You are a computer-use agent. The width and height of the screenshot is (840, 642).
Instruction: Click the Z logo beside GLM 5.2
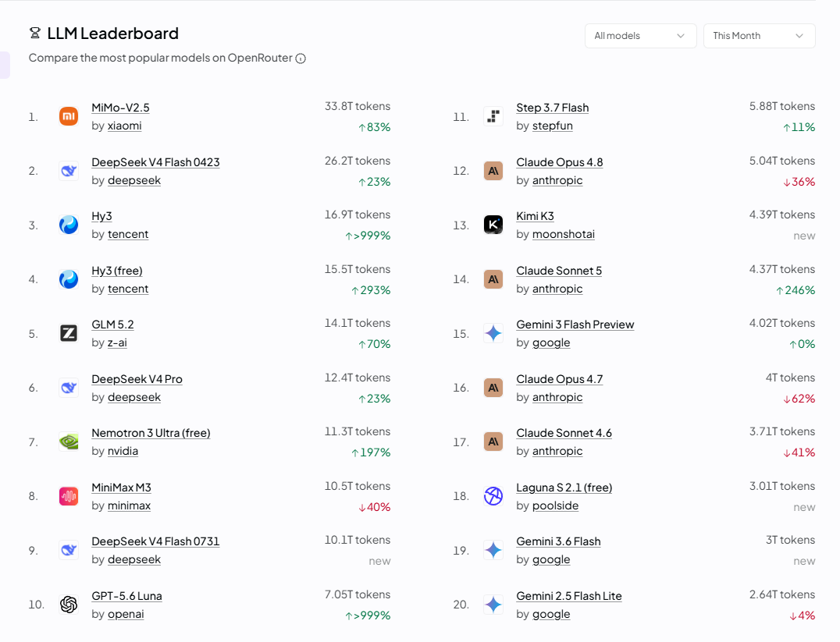coord(69,333)
